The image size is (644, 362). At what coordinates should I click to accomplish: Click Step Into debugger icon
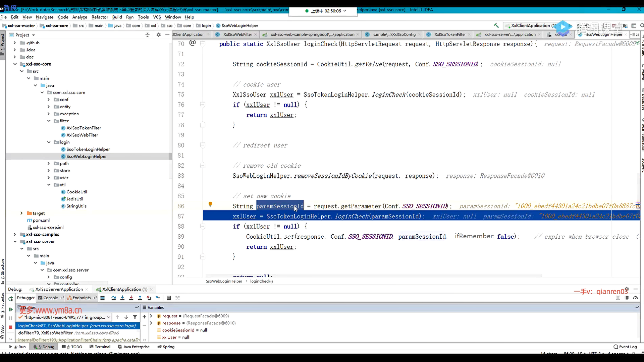point(122,298)
